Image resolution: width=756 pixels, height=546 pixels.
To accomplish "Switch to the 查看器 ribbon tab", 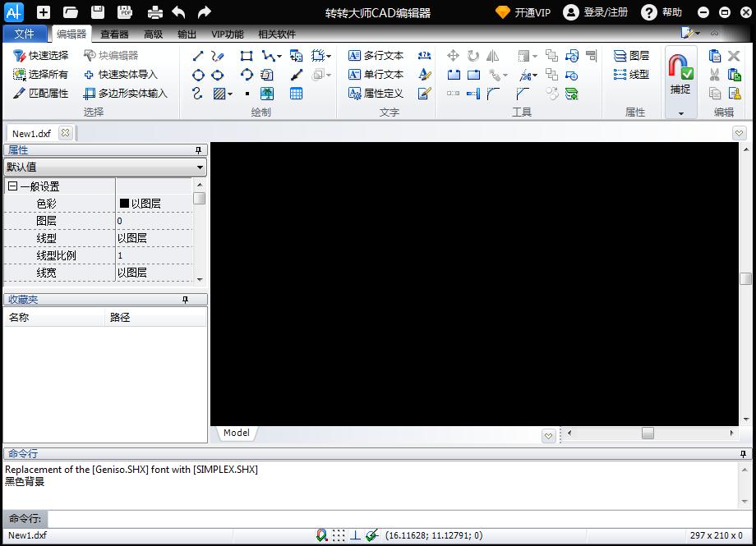I will [114, 34].
